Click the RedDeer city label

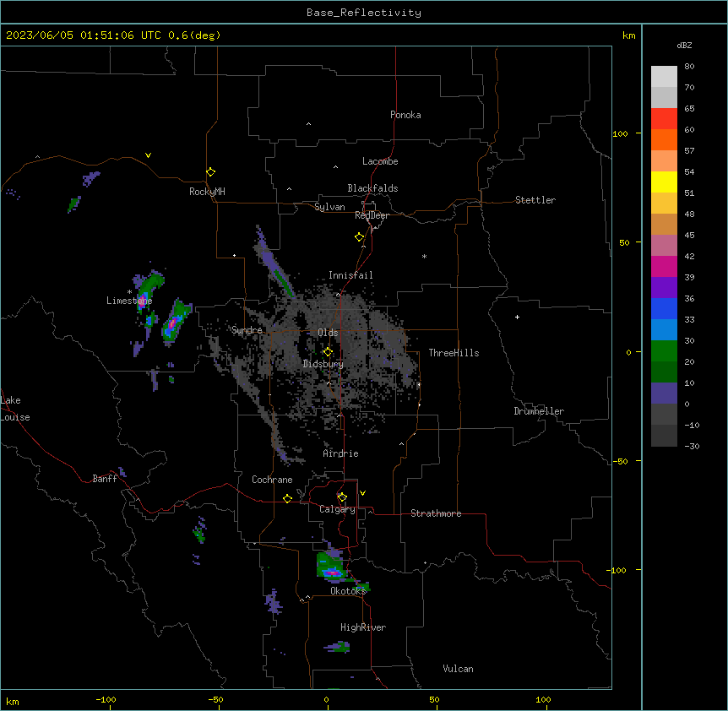pos(372,215)
